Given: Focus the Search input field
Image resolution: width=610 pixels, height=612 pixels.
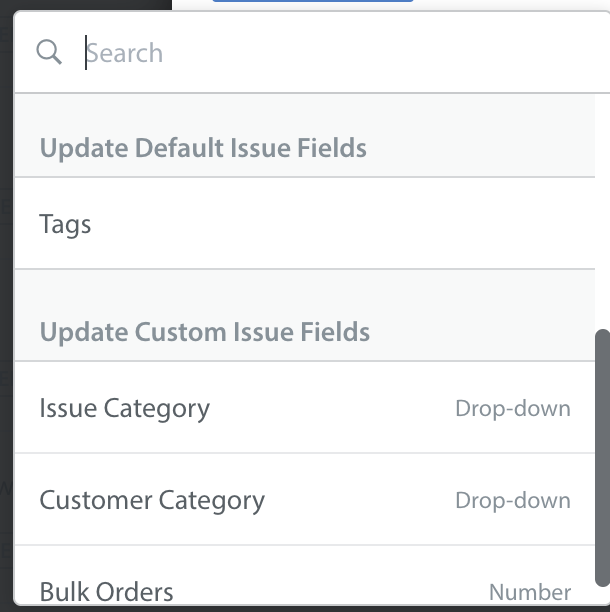Looking at the screenshot, I should point(343,53).
